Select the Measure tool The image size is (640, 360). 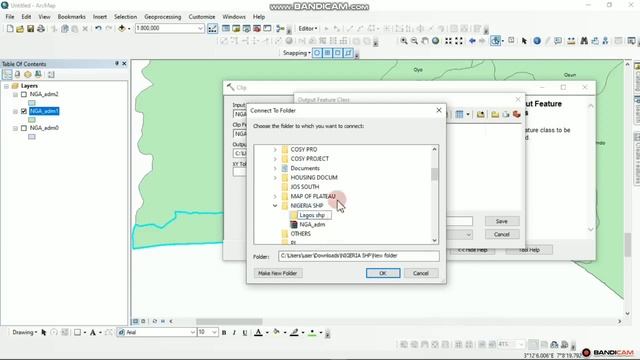(571, 41)
